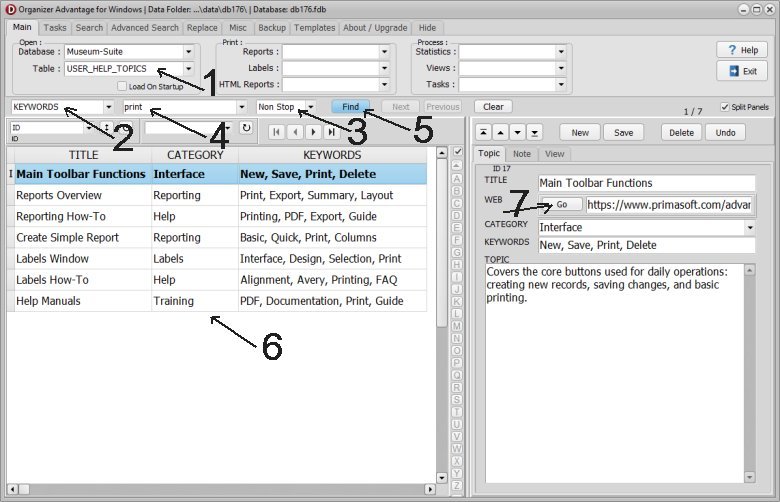Move to top record in detail panel
The height and width of the screenshot is (502, 780).
[484, 132]
